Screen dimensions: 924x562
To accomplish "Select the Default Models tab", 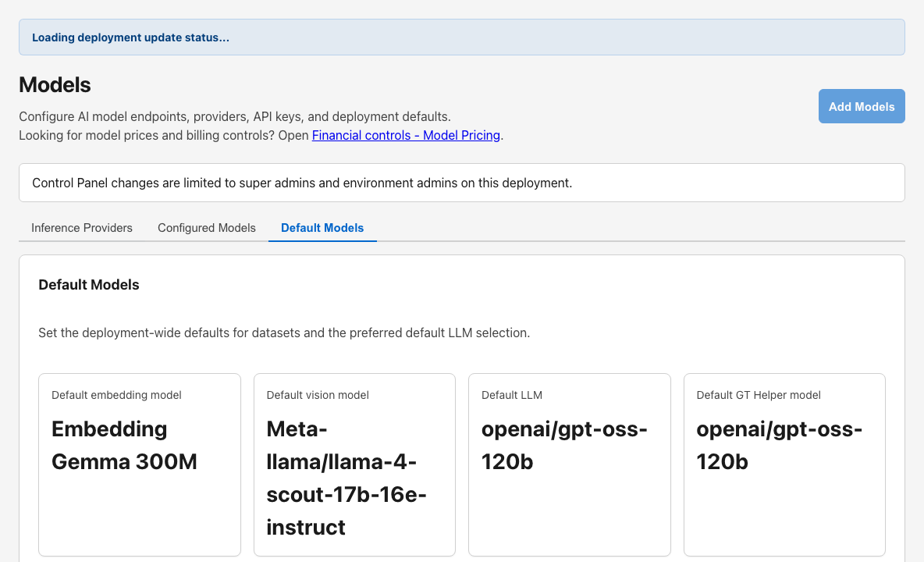I will tap(322, 228).
